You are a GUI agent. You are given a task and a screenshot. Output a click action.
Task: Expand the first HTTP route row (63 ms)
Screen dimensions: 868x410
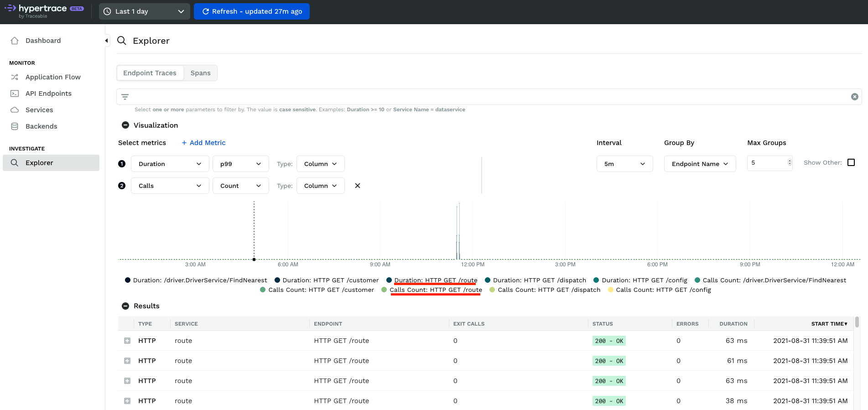pos(127,341)
